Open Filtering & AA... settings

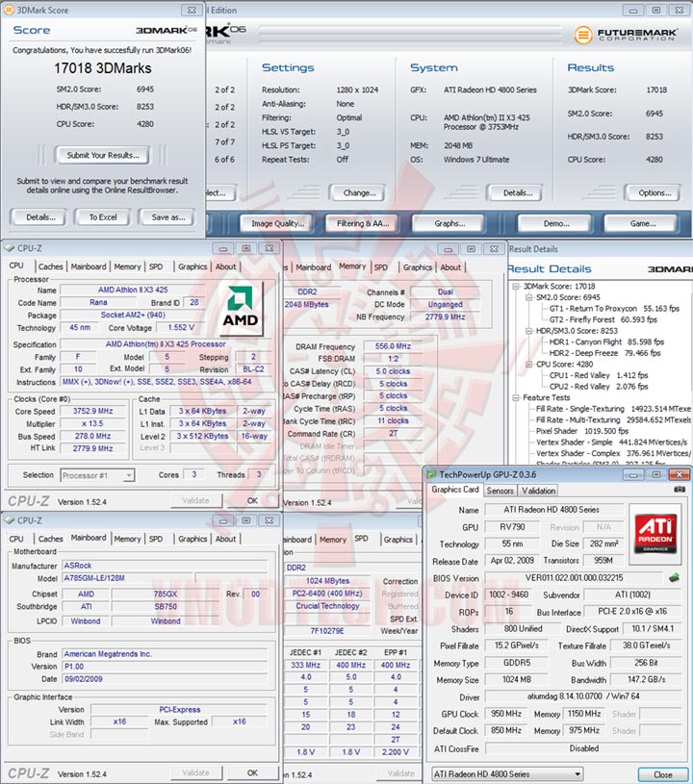(x=363, y=223)
